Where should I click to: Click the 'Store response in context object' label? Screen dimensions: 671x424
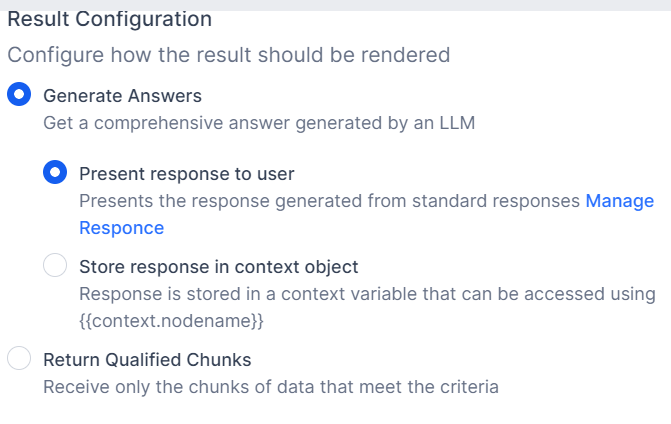(218, 267)
